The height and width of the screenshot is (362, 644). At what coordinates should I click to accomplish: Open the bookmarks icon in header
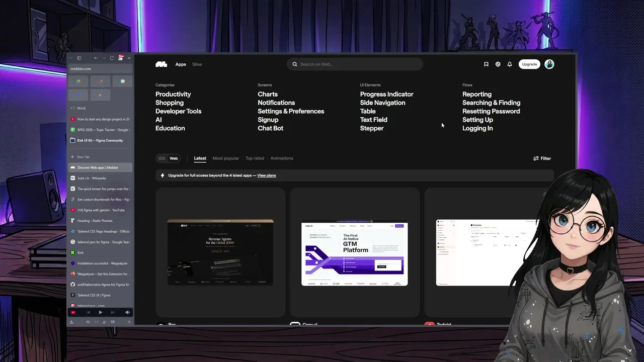click(486, 64)
